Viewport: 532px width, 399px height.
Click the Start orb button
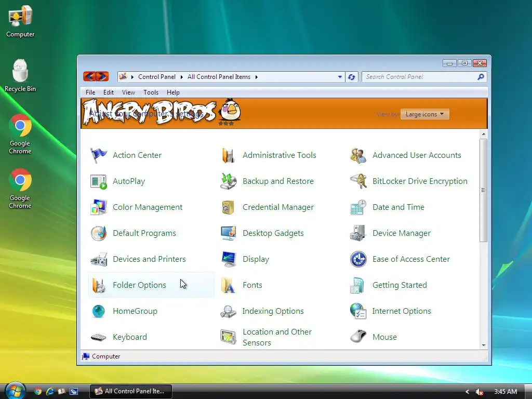pyautogui.click(x=15, y=391)
